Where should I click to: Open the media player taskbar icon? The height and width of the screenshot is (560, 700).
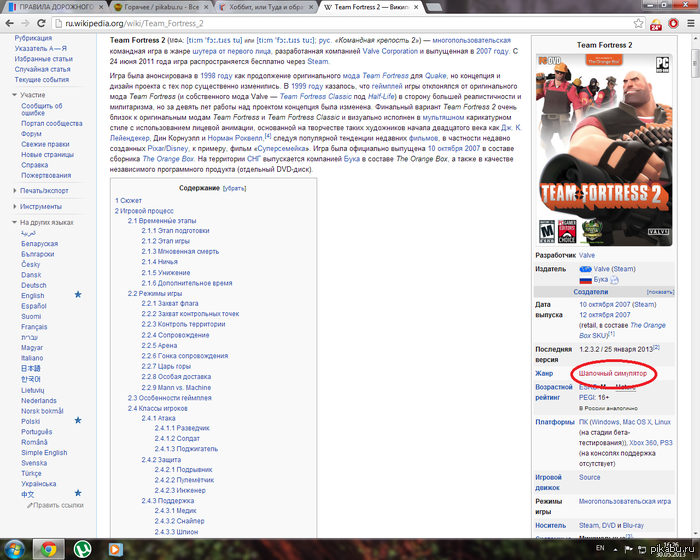tap(115, 549)
